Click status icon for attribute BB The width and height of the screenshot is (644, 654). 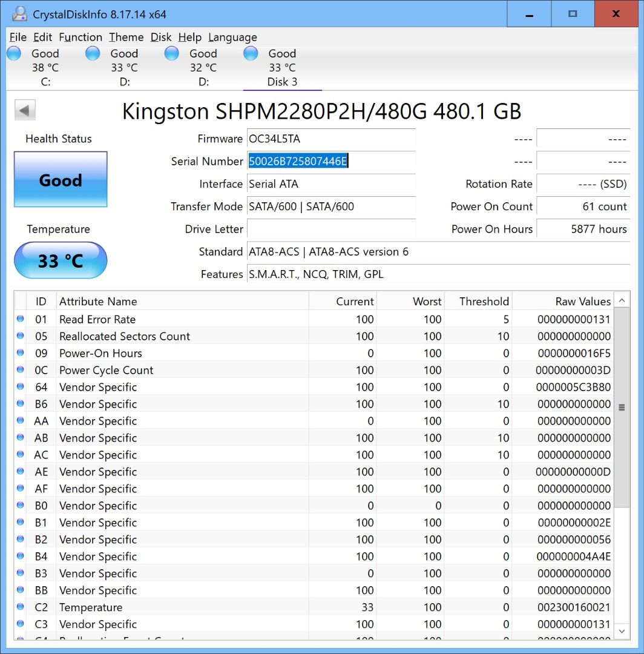tap(20, 590)
